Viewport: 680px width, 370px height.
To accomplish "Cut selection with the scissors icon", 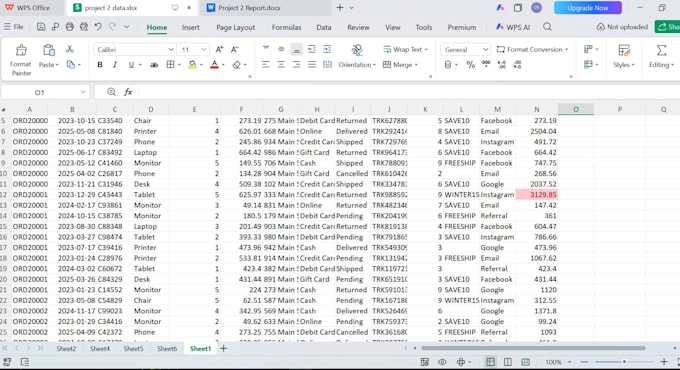I will point(69,49).
